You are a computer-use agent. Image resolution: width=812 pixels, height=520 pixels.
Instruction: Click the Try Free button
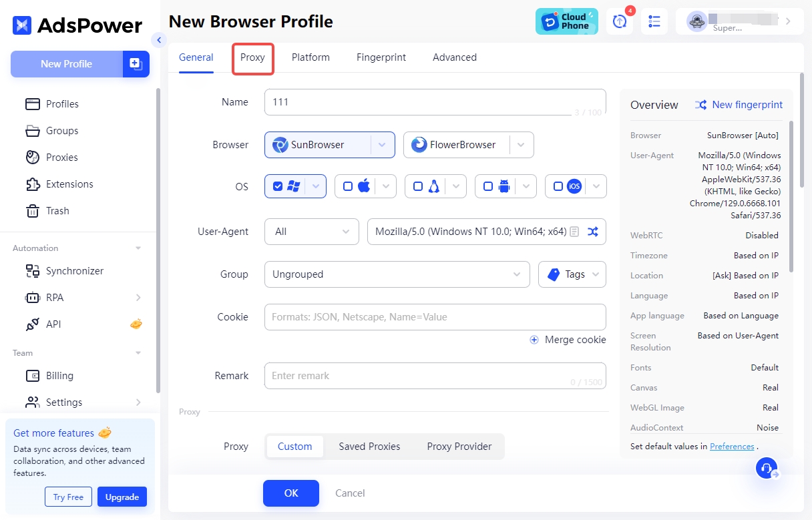69,497
